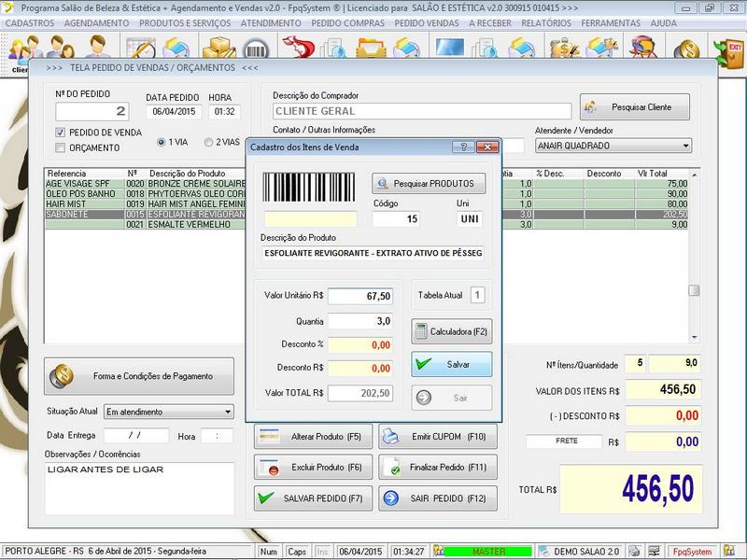Click Pesquisar PRODUTOS search button
Viewport: 747px width, 560px height.
(429, 184)
